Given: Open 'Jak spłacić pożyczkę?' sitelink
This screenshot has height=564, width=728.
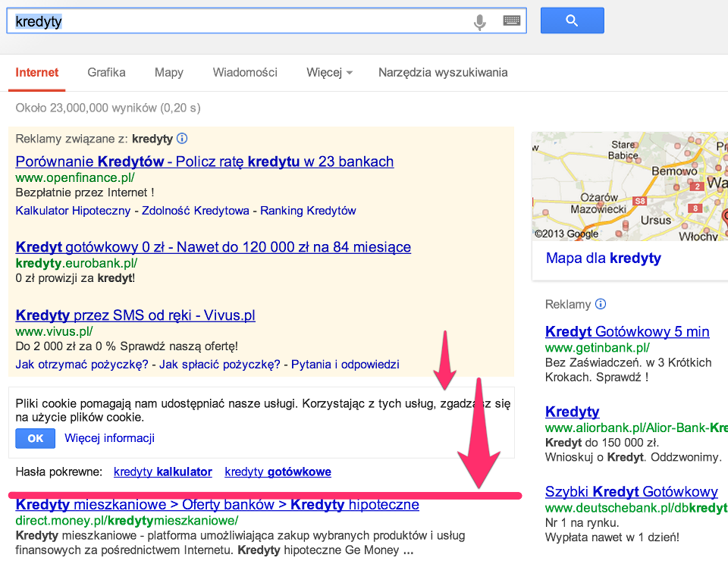Looking at the screenshot, I should 220,365.
